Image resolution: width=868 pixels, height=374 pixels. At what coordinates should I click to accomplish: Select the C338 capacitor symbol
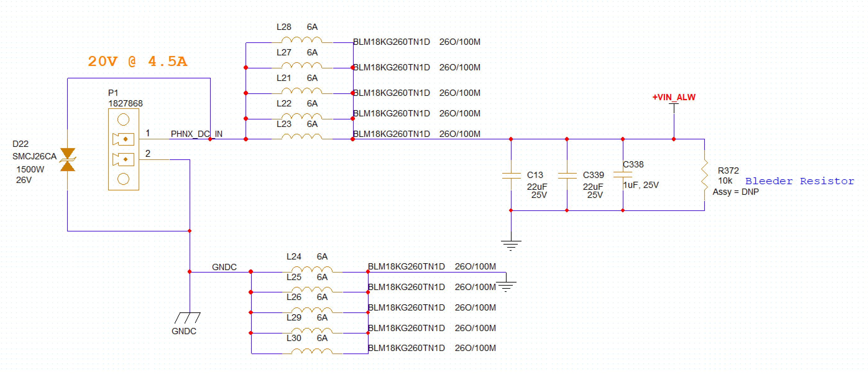623,175
